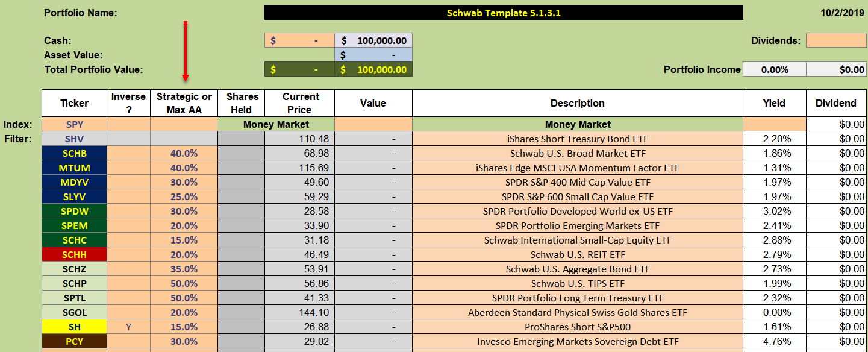Viewport: 868px width, 352px height.
Task: Select the SCHB ticker cell
Action: [x=75, y=153]
